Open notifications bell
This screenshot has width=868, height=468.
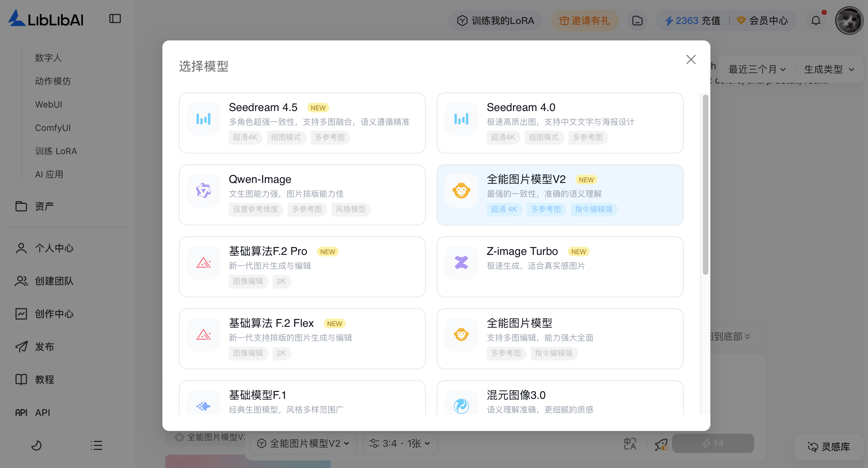pyautogui.click(x=816, y=21)
